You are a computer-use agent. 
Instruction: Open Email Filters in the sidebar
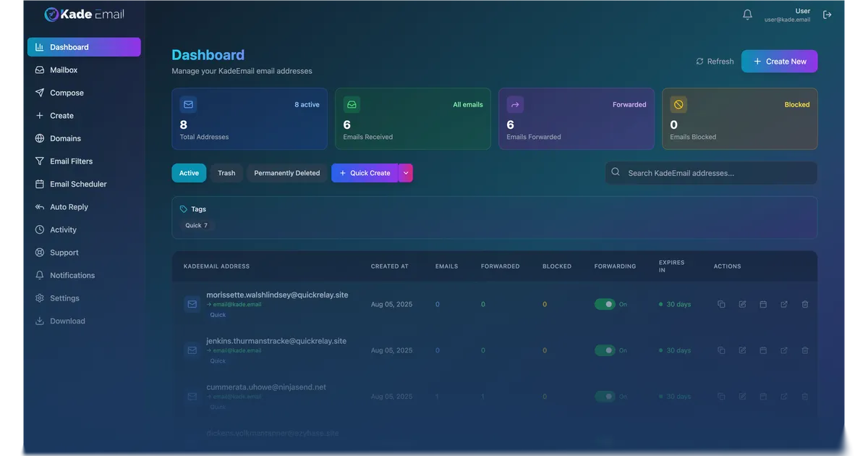click(x=71, y=161)
